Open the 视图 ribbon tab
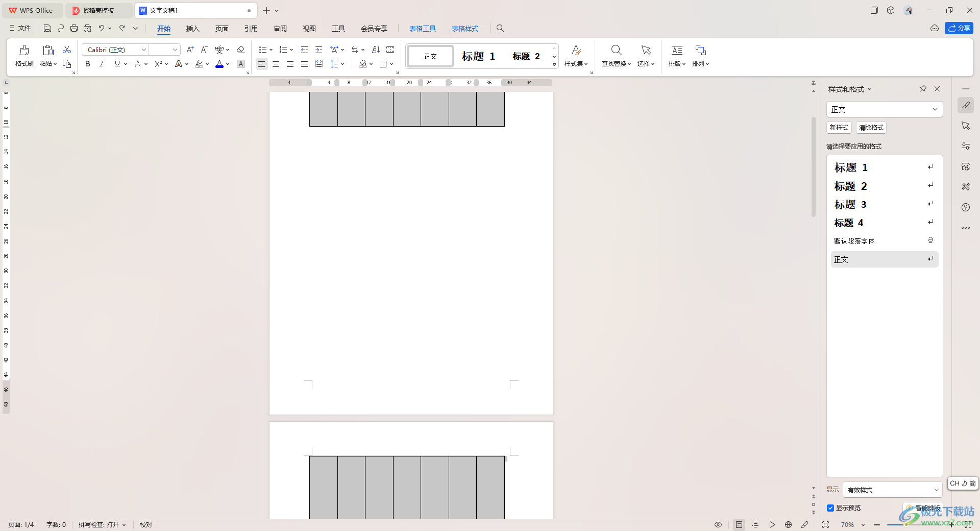This screenshot has width=980, height=531. tap(309, 29)
